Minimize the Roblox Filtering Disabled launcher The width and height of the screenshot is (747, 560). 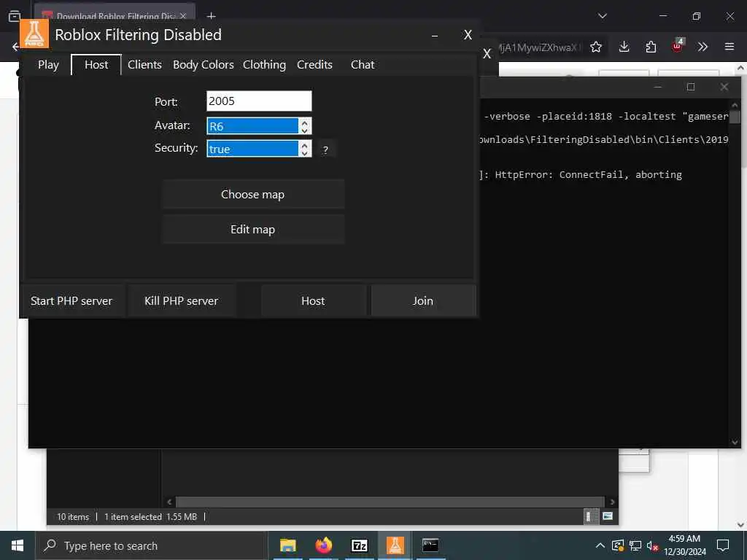click(435, 36)
